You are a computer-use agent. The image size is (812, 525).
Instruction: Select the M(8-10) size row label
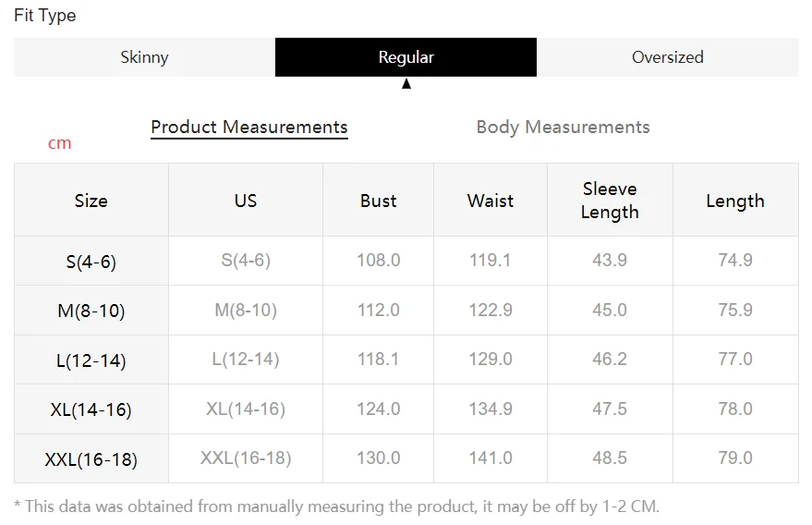(x=91, y=311)
